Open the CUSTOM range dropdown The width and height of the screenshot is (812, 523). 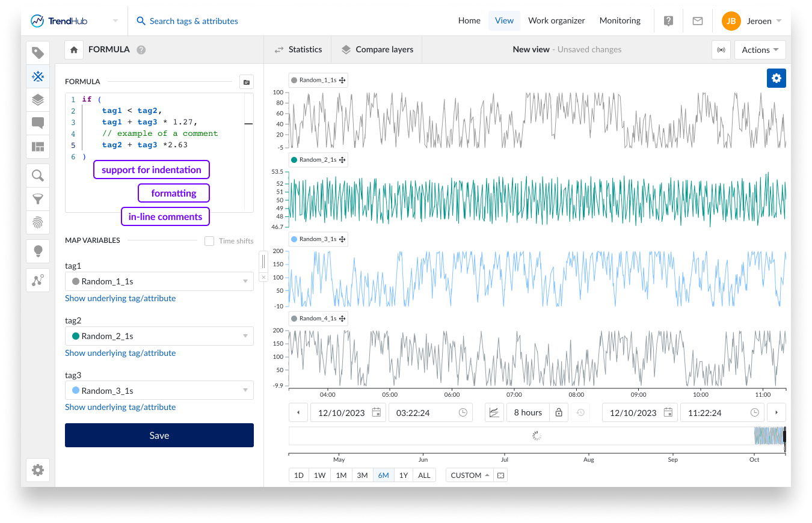(x=469, y=475)
